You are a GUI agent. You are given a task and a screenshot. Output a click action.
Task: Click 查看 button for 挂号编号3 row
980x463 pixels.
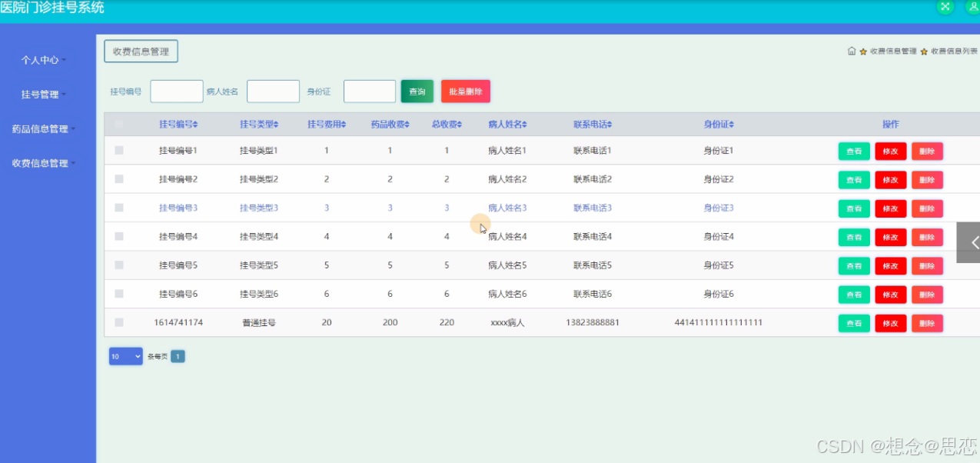[x=854, y=208]
